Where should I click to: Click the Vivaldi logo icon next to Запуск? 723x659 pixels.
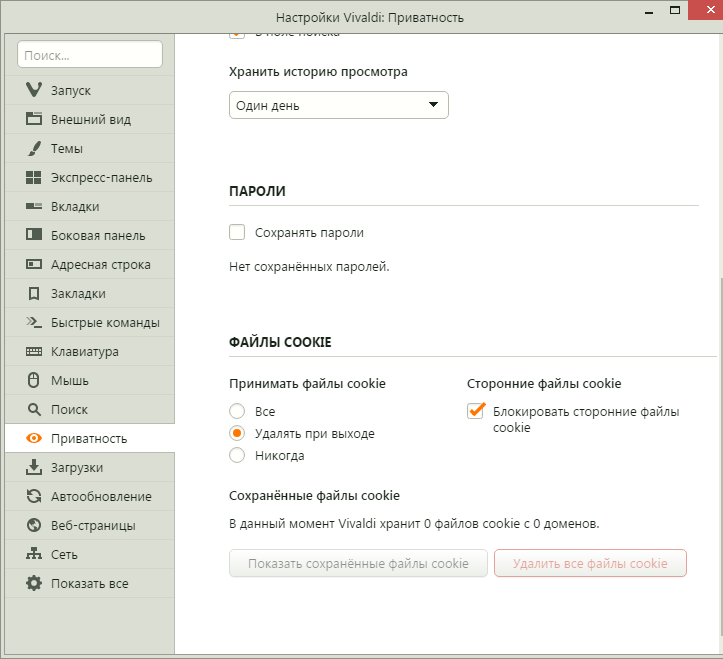click(34, 91)
